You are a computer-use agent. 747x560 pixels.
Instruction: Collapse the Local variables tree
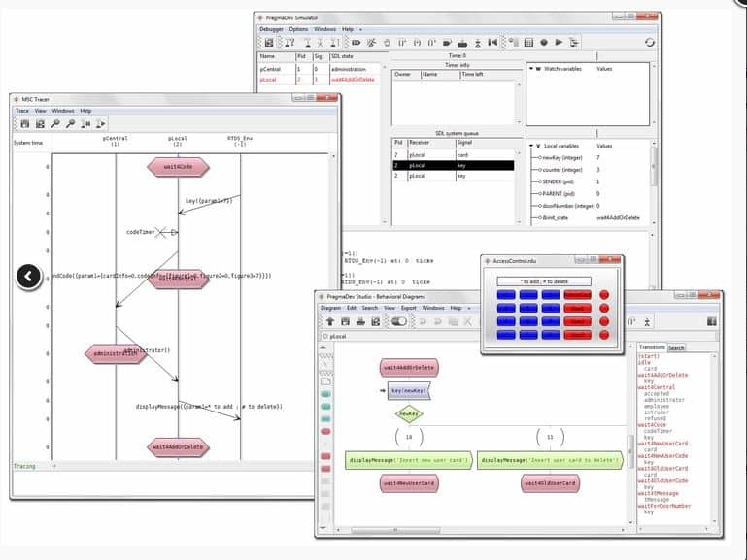coord(531,145)
